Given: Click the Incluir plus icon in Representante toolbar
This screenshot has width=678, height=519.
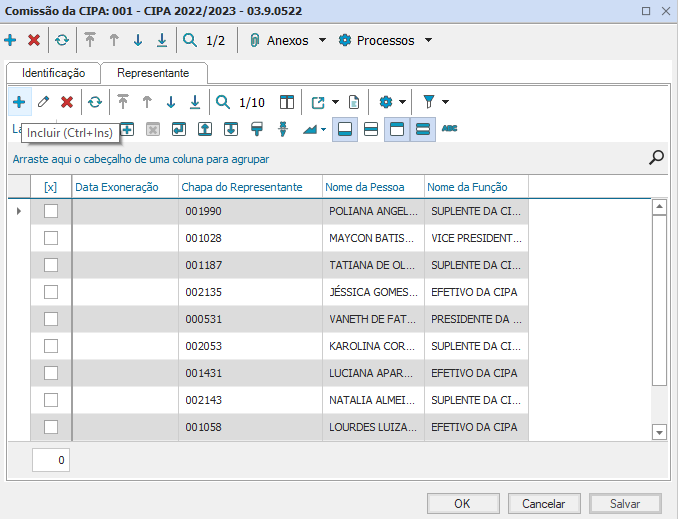Looking at the screenshot, I should [x=19, y=102].
